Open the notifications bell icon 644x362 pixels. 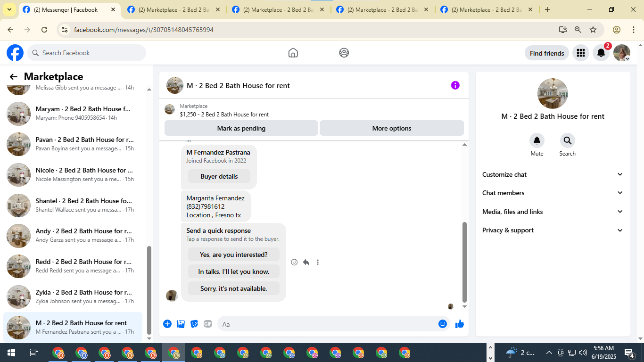tap(601, 53)
